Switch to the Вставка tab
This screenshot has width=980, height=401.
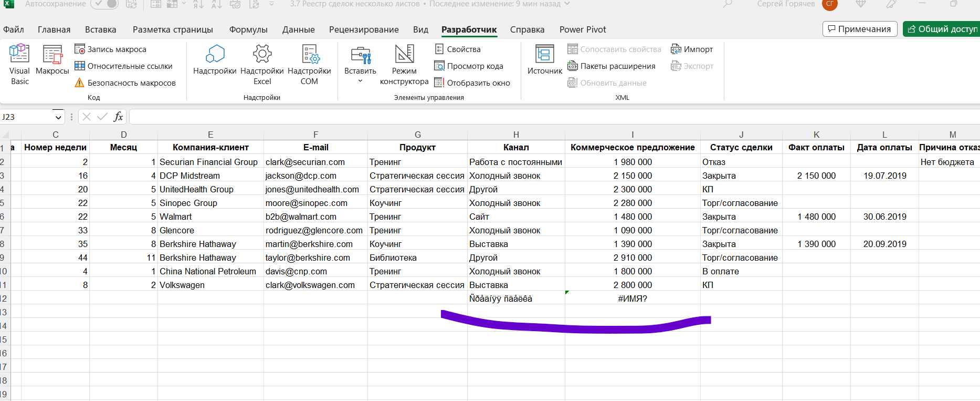click(101, 29)
